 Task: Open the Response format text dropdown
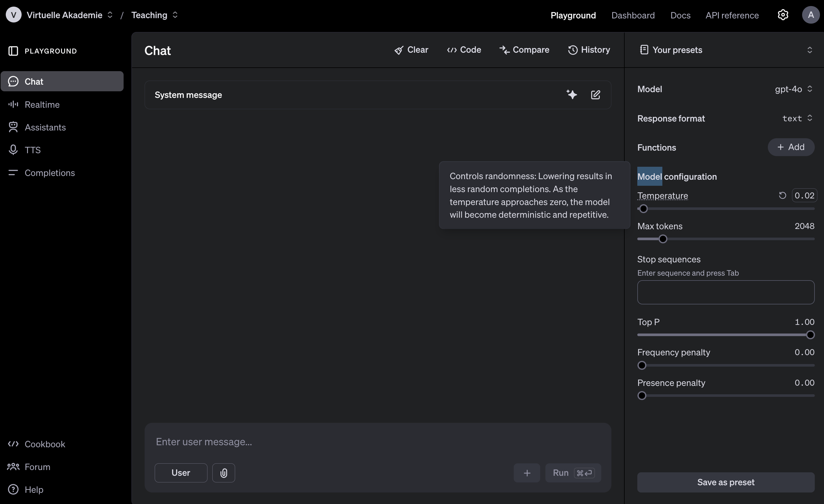[797, 118]
